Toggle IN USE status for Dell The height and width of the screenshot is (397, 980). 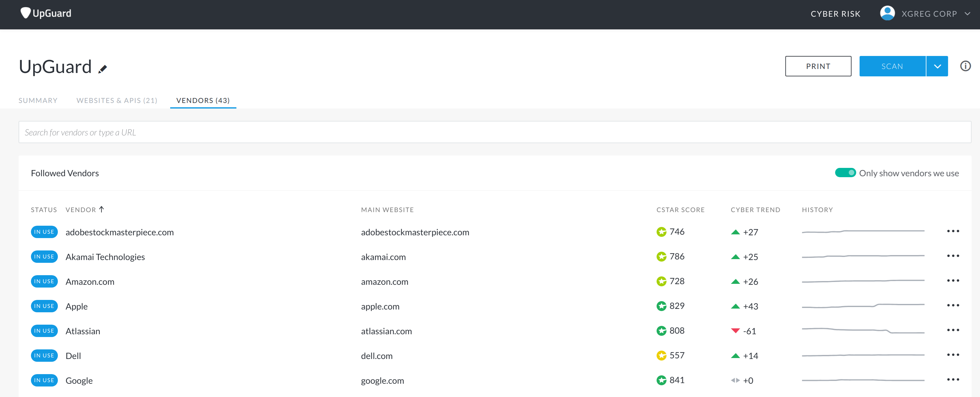(44, 356)
